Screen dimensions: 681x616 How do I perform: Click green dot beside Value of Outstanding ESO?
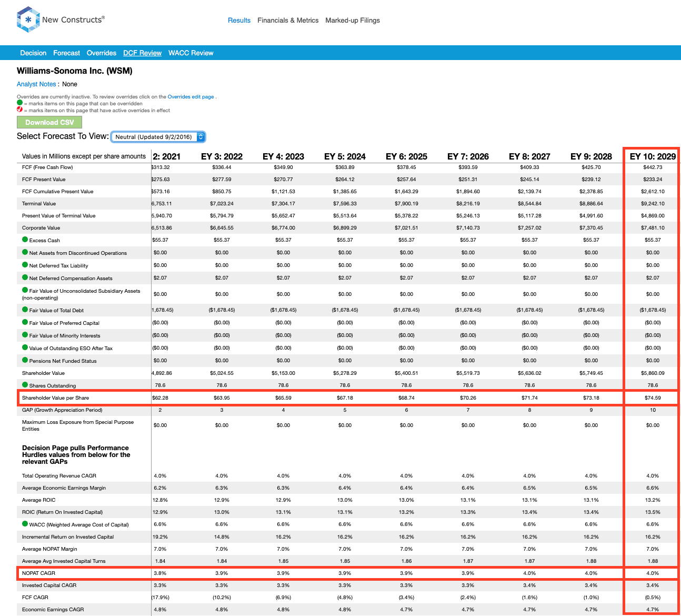[25, 347]
